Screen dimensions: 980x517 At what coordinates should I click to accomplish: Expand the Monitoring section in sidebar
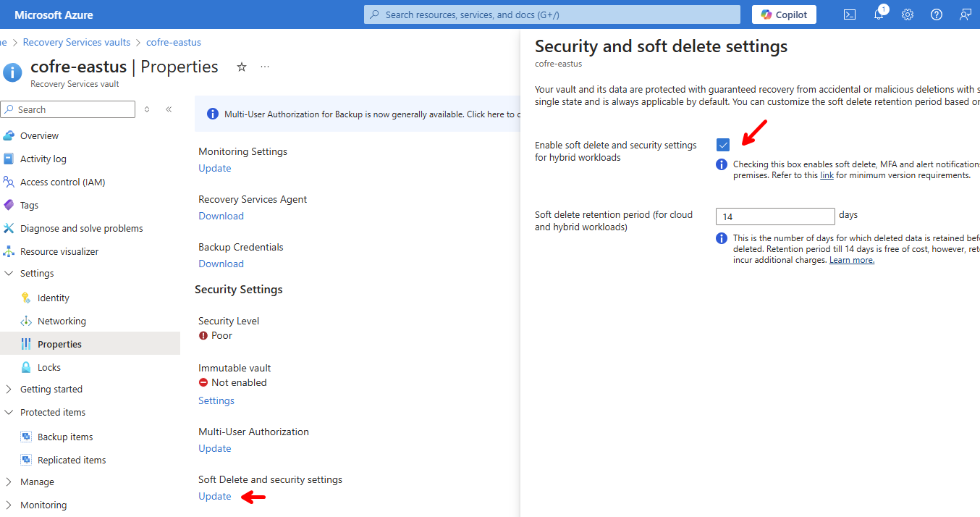9,505
